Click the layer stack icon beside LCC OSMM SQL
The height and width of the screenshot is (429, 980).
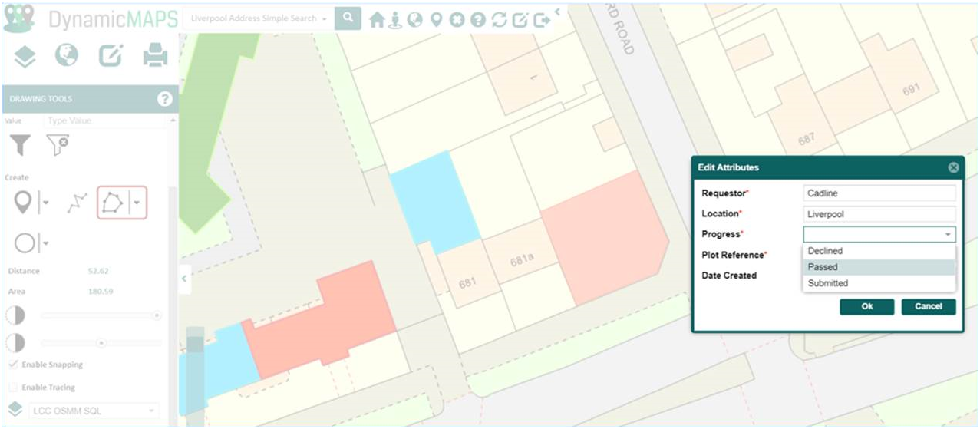(x=15, y=410)
